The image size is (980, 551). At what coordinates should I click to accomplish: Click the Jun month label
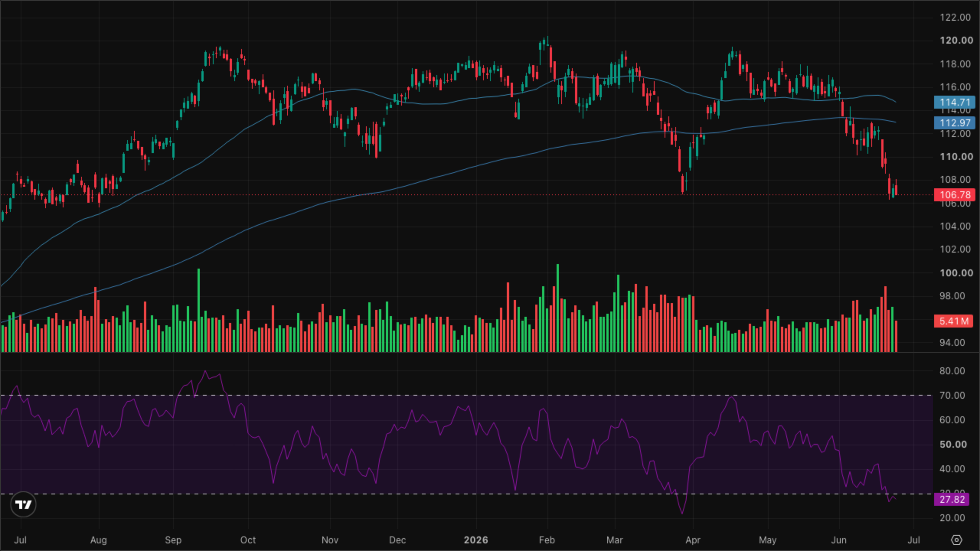point(839,540)
